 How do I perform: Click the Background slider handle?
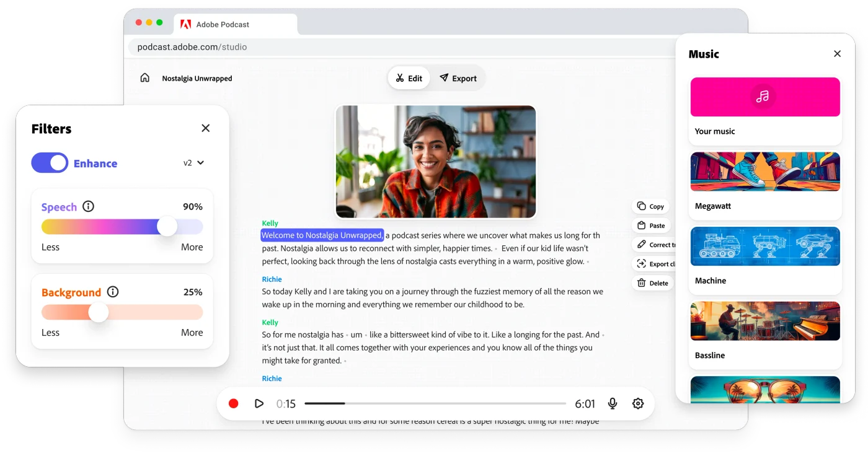tap(99, 312)
